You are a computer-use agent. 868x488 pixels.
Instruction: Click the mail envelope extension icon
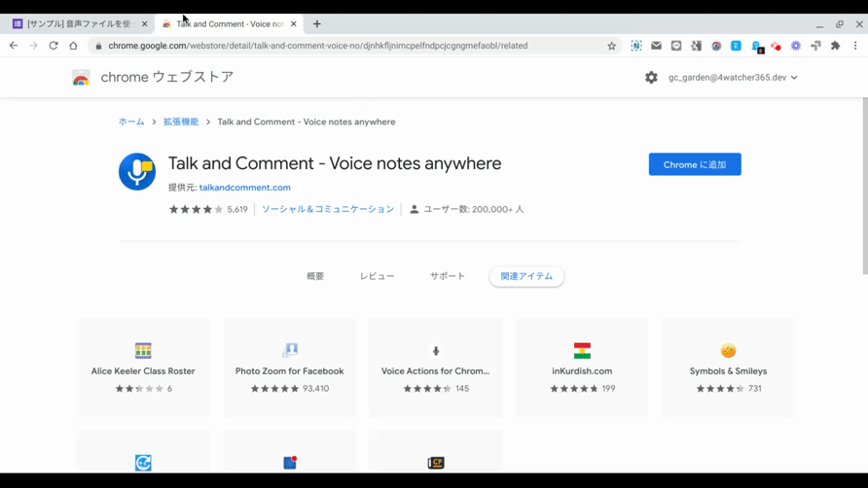[656, 46]
